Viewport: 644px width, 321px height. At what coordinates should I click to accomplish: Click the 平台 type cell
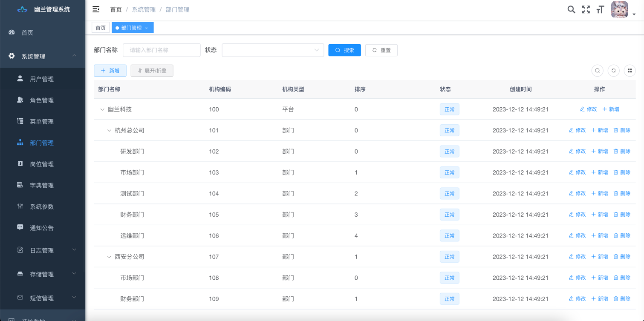(288, 109)
